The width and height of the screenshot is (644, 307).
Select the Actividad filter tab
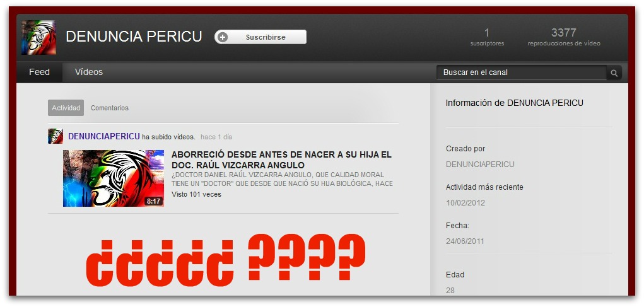pyautogui.click(x=66, y=108)
